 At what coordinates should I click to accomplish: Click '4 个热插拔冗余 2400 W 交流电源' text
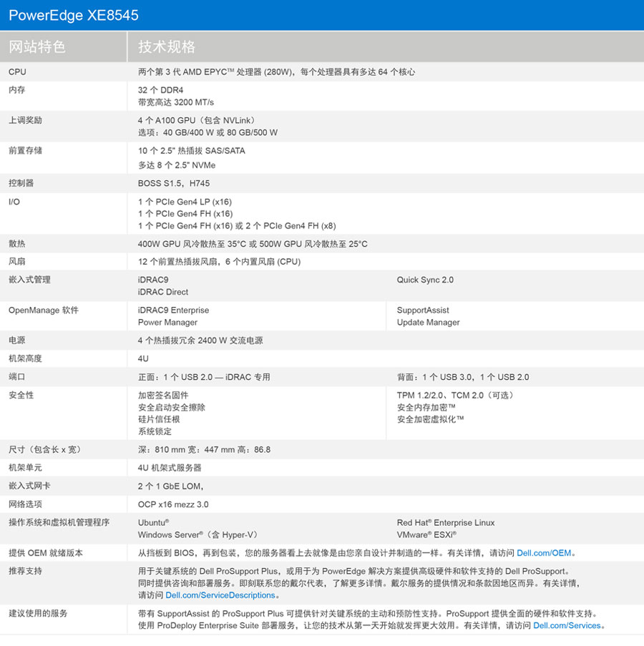pyautogui.click(x=200, y=341)
